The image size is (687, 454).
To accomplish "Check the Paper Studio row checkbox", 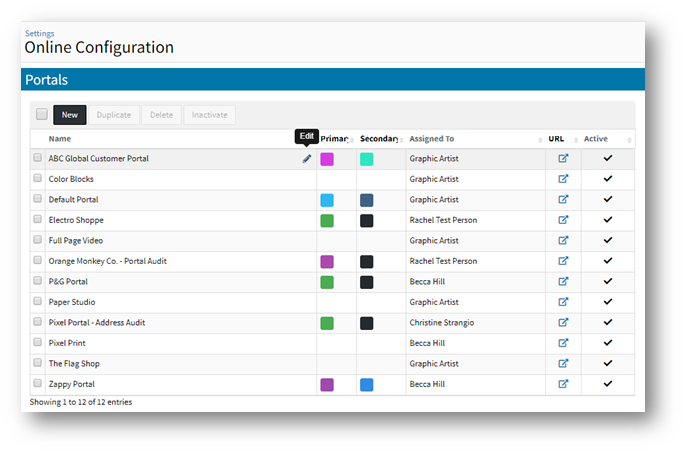I will 38,301.
